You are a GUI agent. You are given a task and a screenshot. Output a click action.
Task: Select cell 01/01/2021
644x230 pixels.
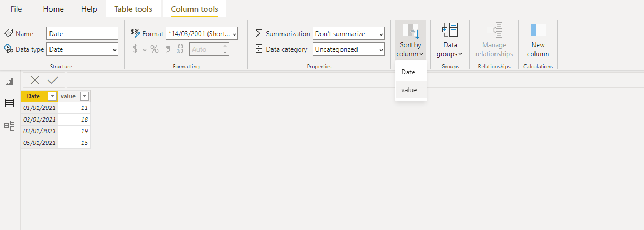(x=39, y=108)
